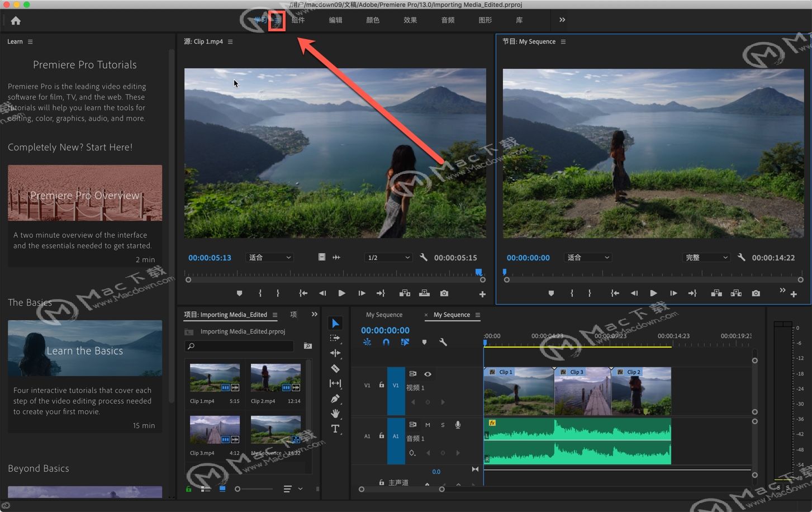Pick the Razor tool
This screenshot has width=812, height=512.
[335, 368]
